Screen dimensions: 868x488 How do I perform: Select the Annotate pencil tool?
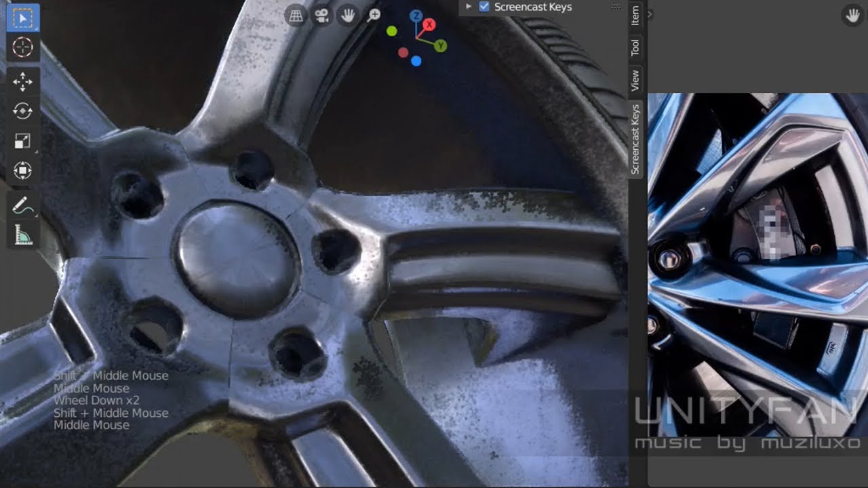(22, 205)
